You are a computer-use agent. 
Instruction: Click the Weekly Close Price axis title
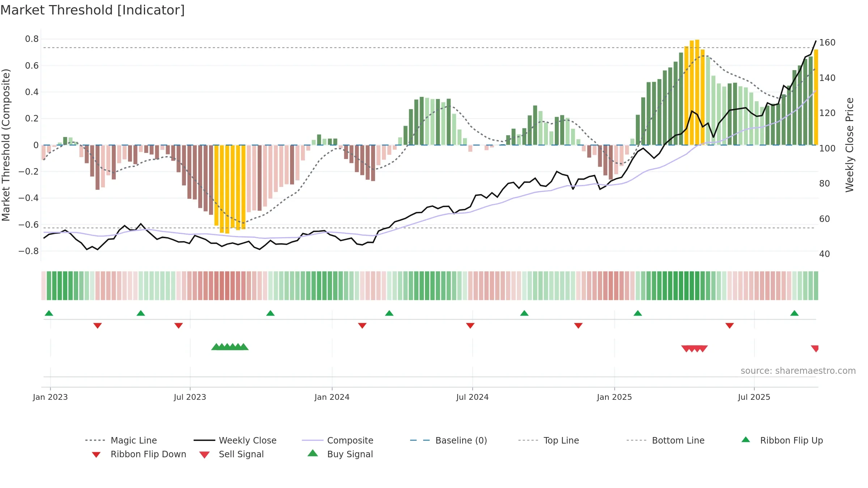point(850,145)
